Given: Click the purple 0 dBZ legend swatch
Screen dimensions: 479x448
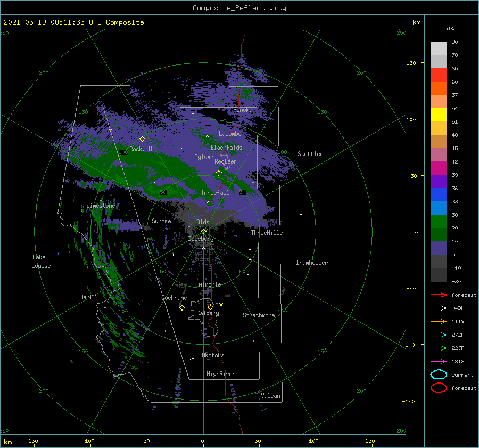Looking at the screenshot, I should [x=439, y=248].
